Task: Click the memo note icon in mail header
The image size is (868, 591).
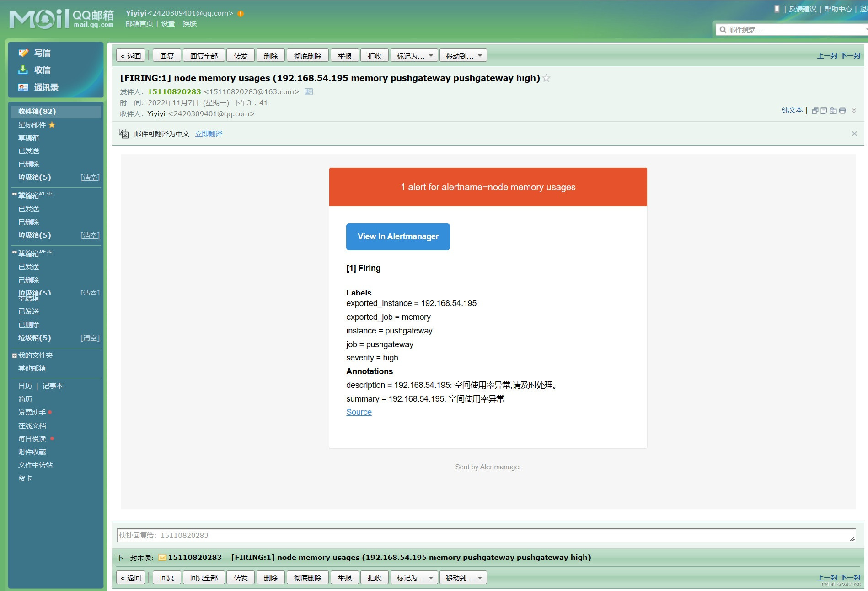Action: [x=824, y=111]
